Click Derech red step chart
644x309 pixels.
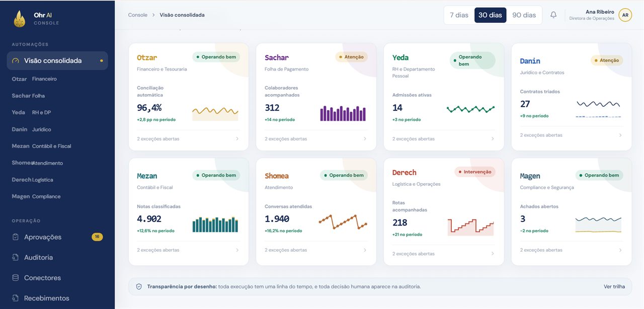tap(470, 227)
